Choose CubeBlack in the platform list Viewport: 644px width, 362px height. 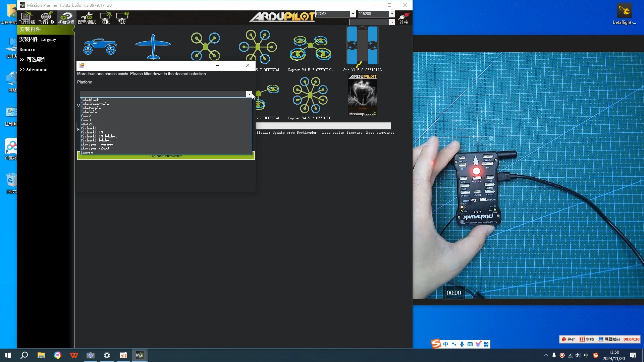click(x=90, y=100)
